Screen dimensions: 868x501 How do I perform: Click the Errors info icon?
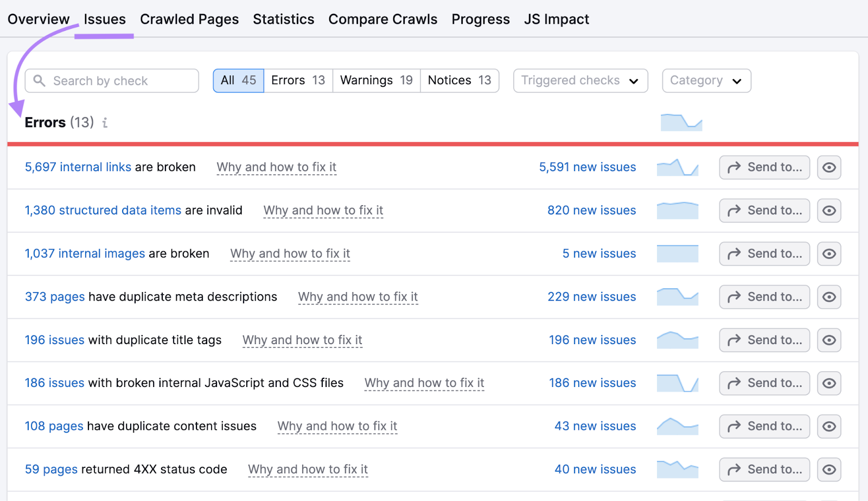point(105,123)
